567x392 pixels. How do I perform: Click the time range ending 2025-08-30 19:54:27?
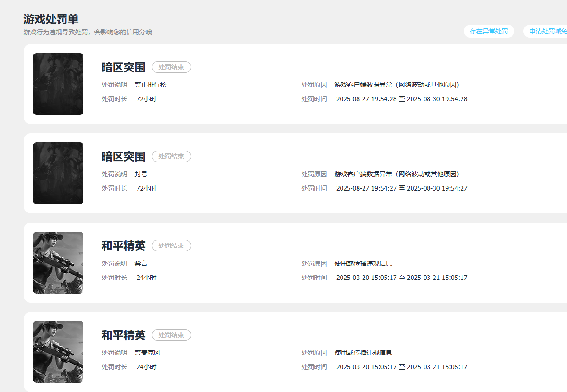coord(402,188)
